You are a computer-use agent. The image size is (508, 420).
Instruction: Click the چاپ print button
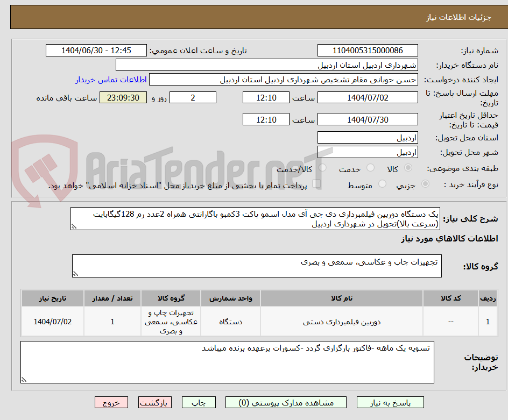tap(199, 402)
